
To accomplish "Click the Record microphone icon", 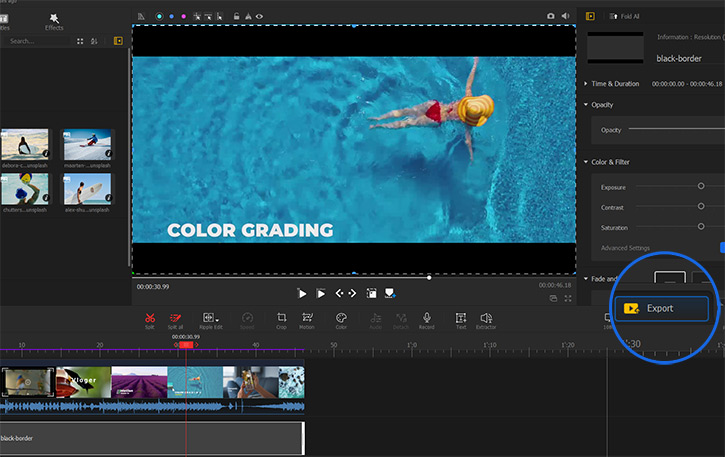I will tap(427, 318).
